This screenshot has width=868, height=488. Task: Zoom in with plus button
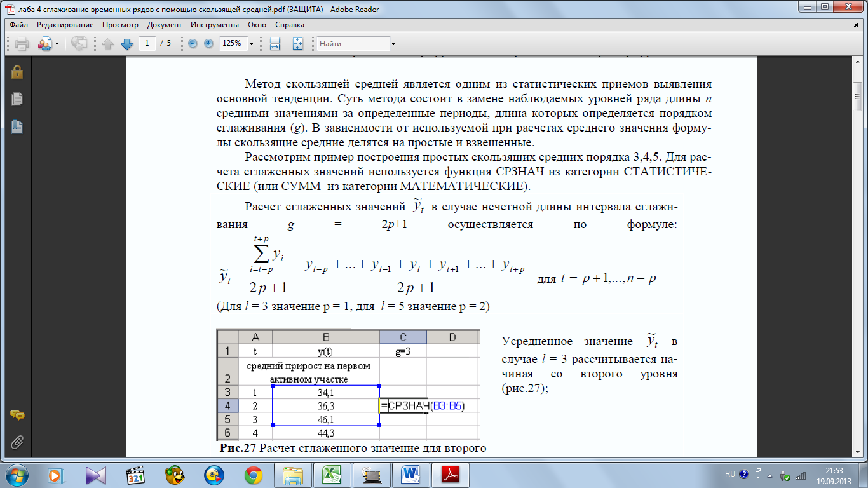tap(209, 44)
